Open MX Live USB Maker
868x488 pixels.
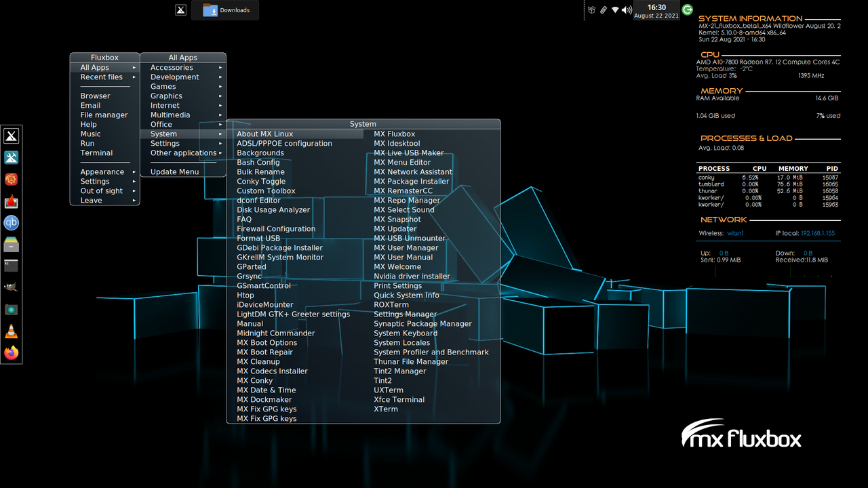coord(432,153)
